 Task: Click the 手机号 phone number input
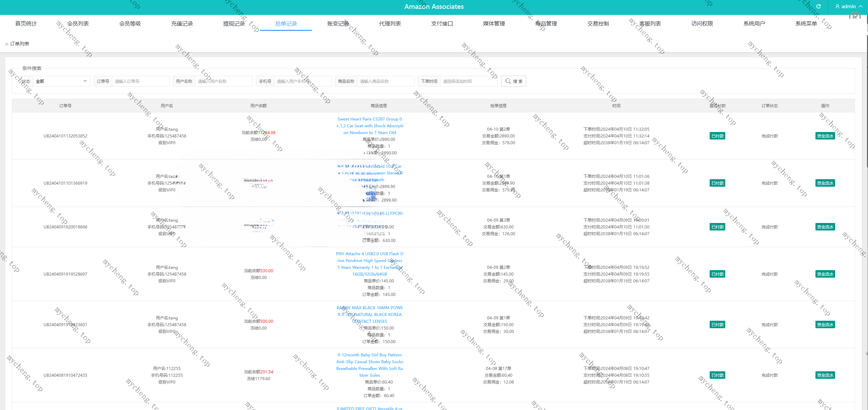point(302,81)
